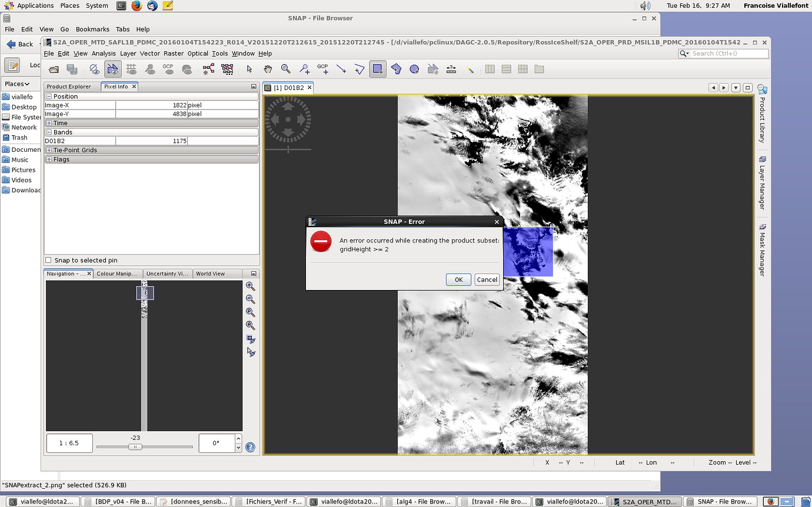Toggle synchronise image views in Navigation panel
812x507 pixels.
click(250, 339)
